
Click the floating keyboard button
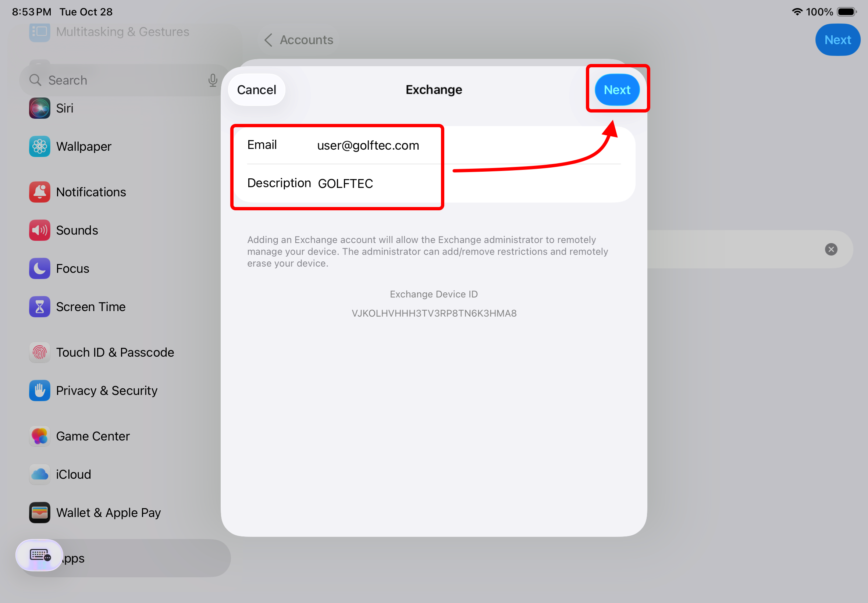point(39,555)
